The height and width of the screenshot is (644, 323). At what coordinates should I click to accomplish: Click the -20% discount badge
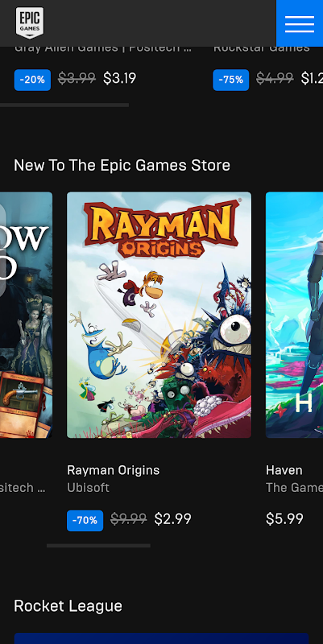click(x=32, y=80)
